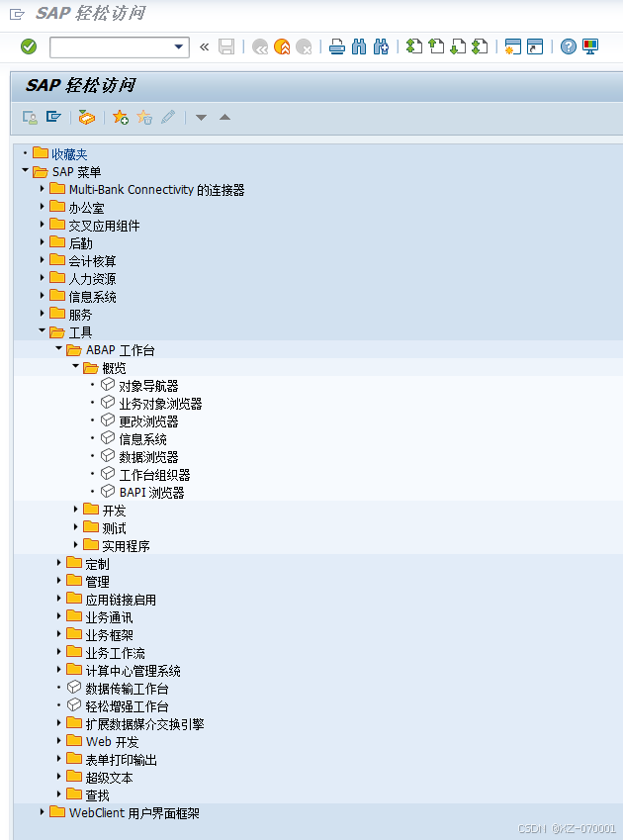Click the SAP Business Workplace icon

(87, 118)
